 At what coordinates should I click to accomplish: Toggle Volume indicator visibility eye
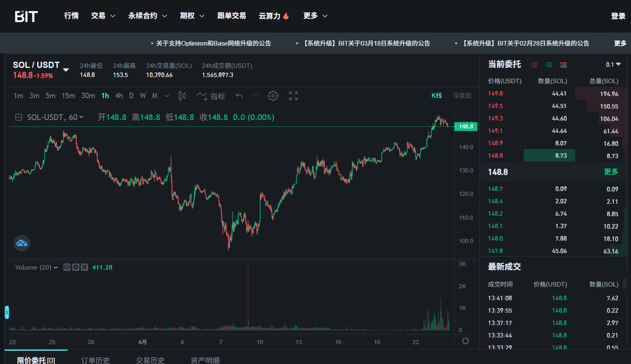(x=67, y=267)
